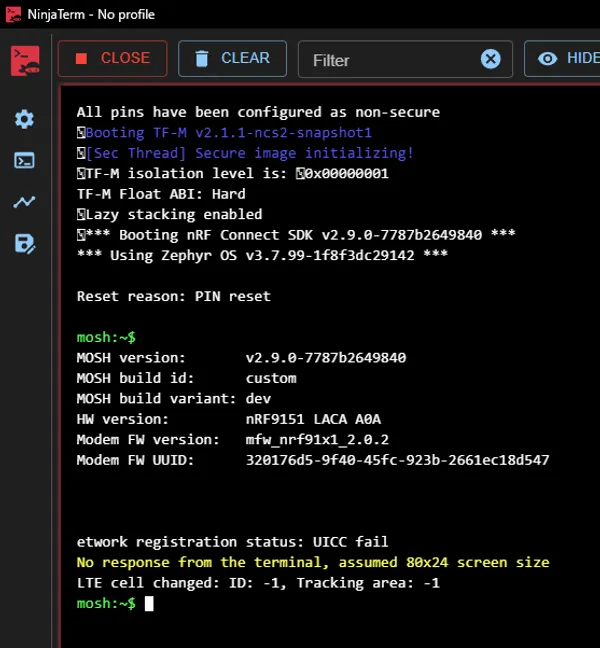
Task: Focus the Filter text field
Action: pos(390,60)
